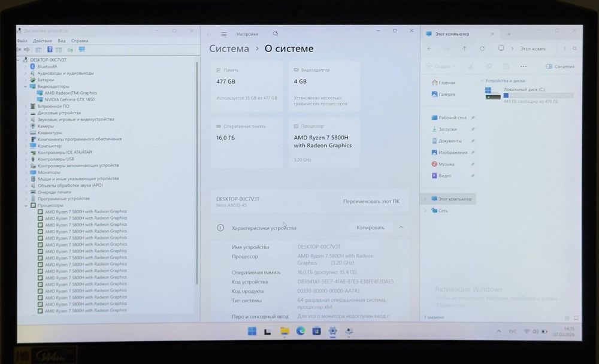Click the Local Disk (C:) usage bar
The width and height of the screenshot is (599, 364).
539,95
